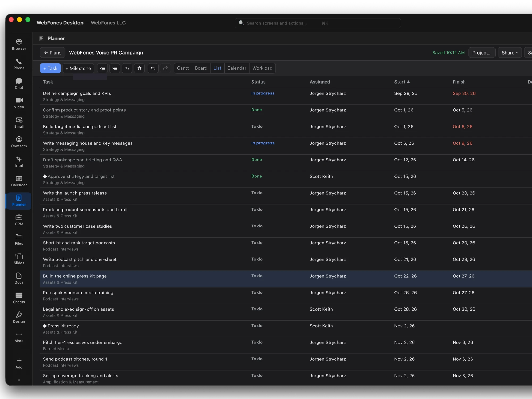532x399 pixels.
Task: Open the More sidebar menu
Action: tap(19, 337)
